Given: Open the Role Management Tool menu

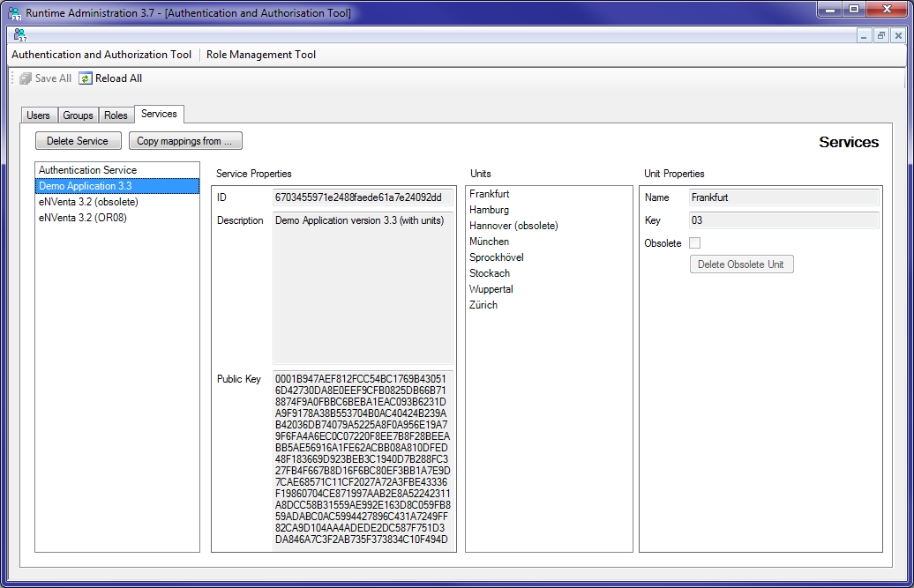Looking at the screenshot, I should pos(260,54).
